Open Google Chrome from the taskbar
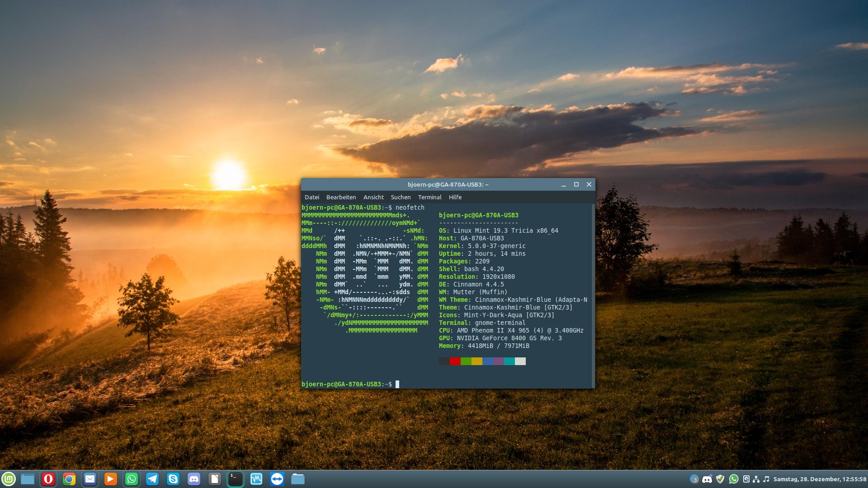 pos(69,479)
